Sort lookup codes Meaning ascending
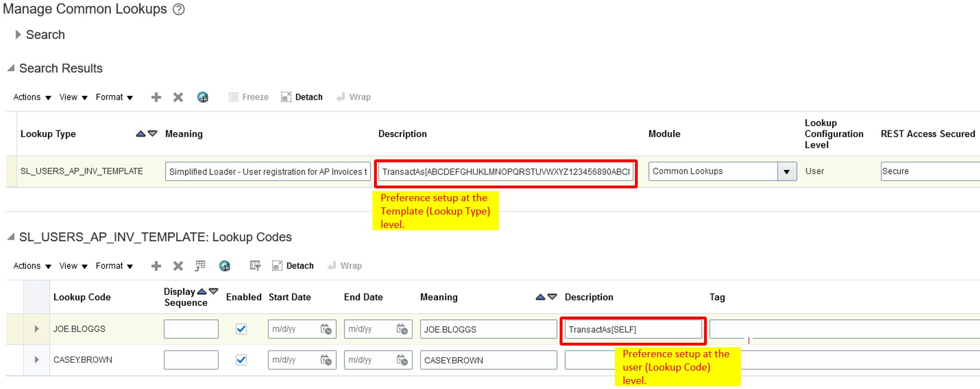Image resolution: width=980 pixels, height=389 pixels. tap(540, 297)
